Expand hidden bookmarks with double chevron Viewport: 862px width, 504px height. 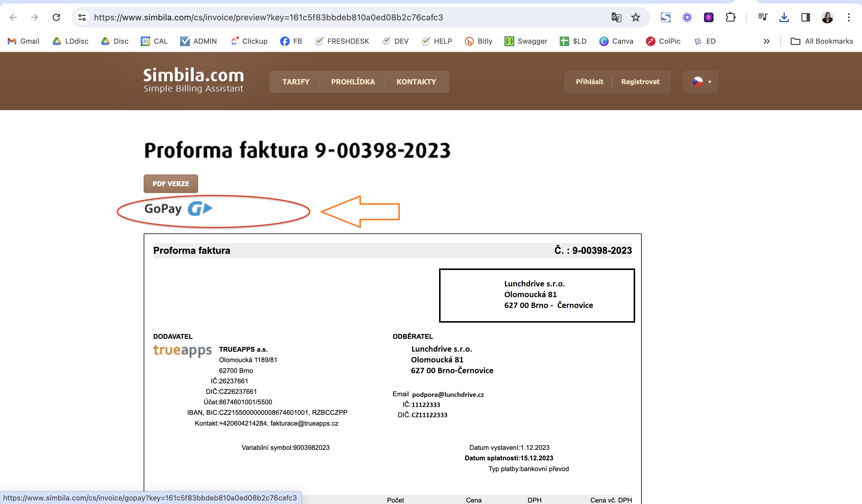pos(767,41)
